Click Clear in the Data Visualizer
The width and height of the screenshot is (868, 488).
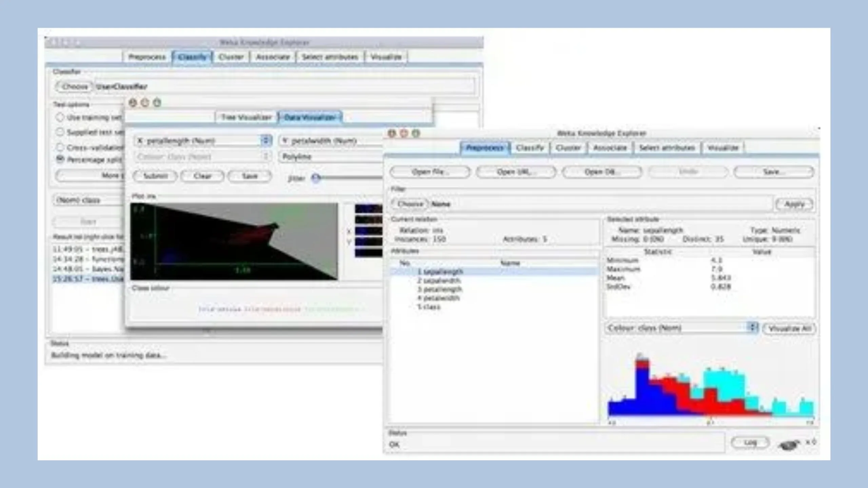(x=202, y=176)
